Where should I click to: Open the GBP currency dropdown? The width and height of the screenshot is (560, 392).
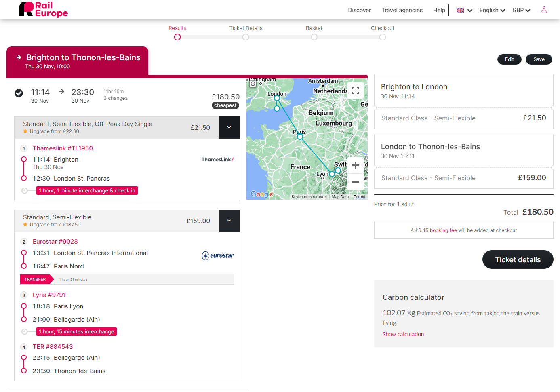pyautogui.click(x=521, y=10)
